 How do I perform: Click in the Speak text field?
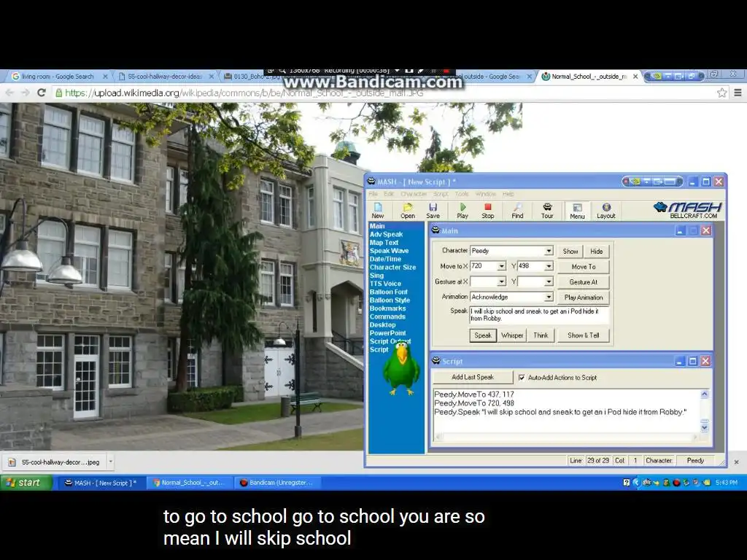(x=539, y=315)
